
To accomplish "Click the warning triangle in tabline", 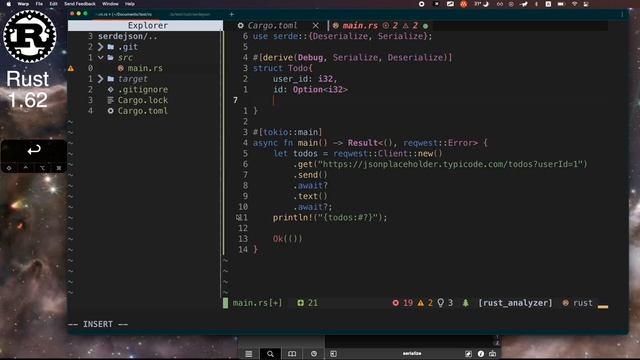I will pos(406,26).
